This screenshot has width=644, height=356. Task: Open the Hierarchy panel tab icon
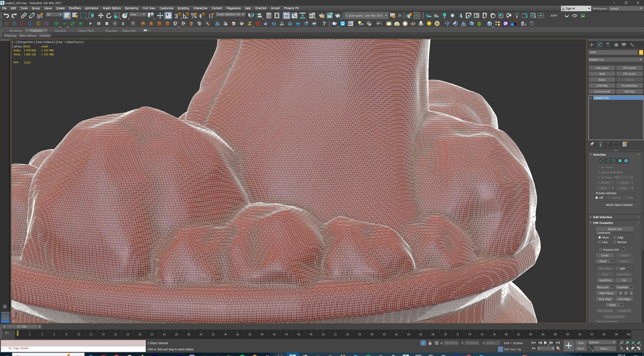point(608,45)
